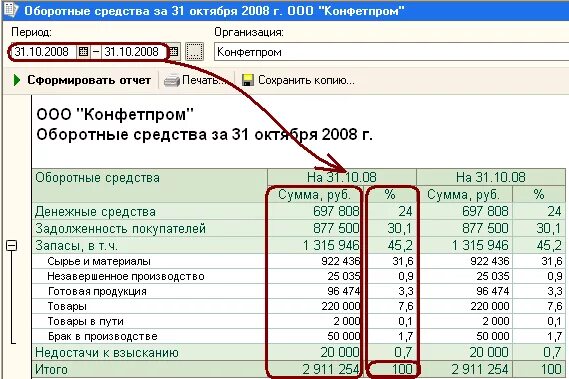This screenshot has height=379, width=569.
Task: Collapse the Запасы group with minus box
Action: [x=12, y=246]
